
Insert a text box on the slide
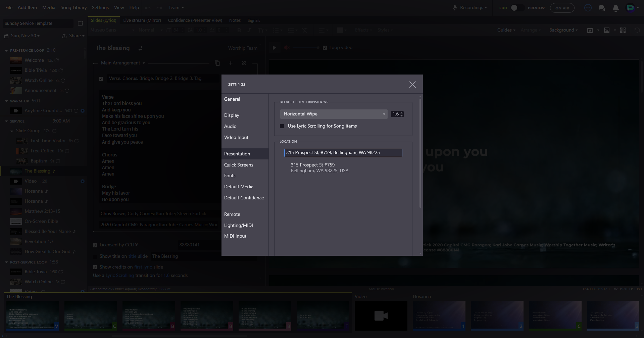coord(590,30)
